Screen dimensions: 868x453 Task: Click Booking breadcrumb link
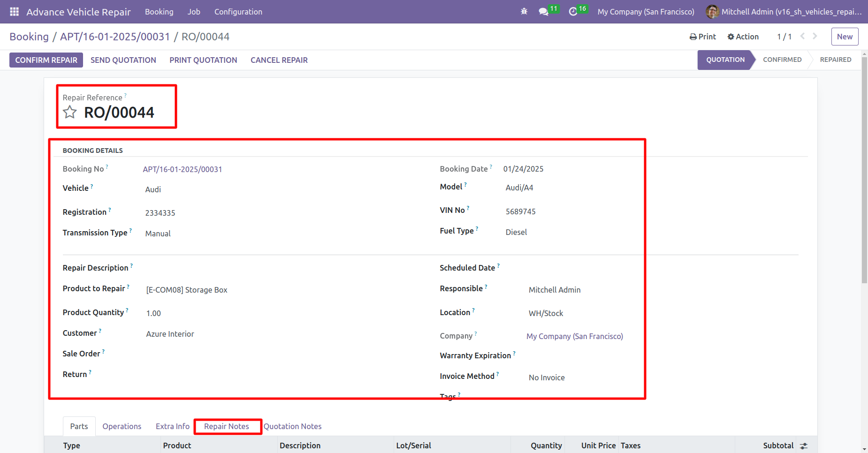29,37
